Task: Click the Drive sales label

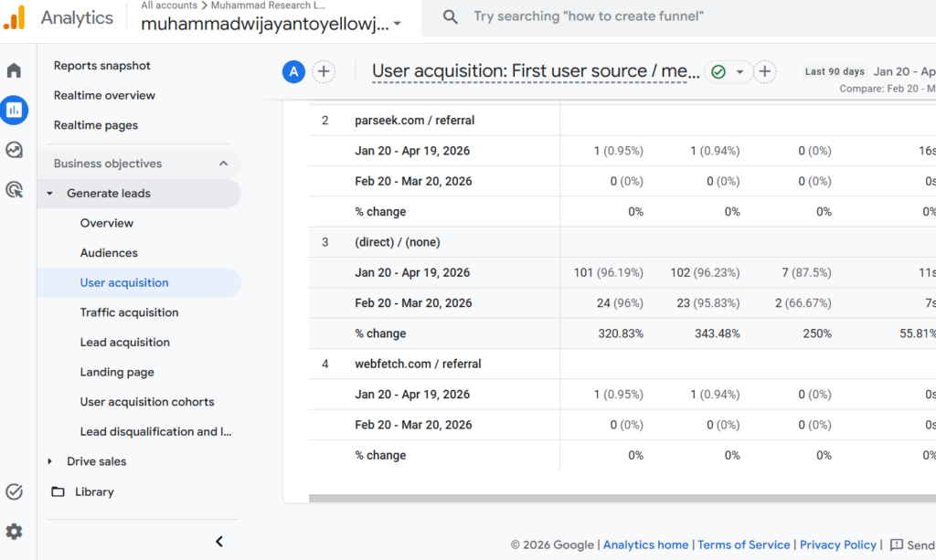Action: (x=97, y=461)
